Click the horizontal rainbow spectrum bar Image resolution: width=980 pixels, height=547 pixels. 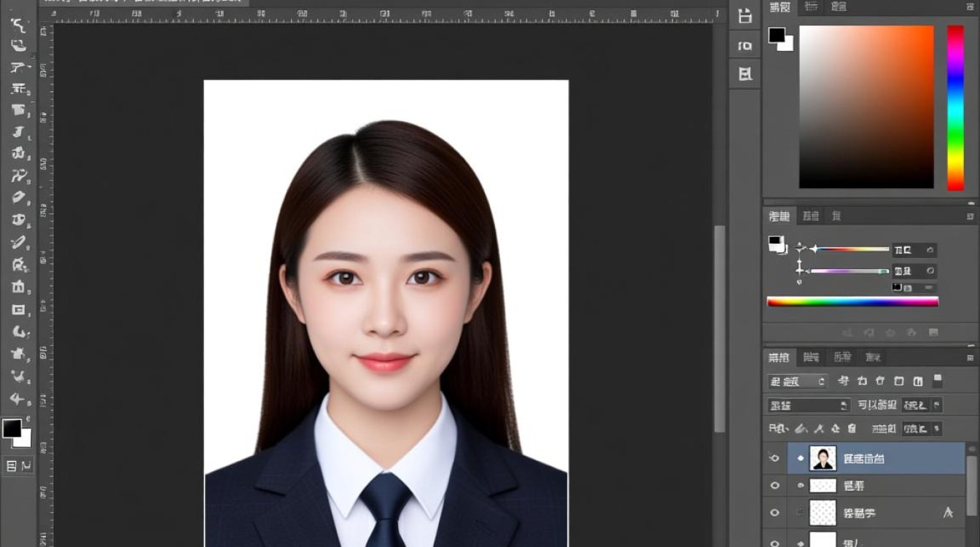coord(852,301)
